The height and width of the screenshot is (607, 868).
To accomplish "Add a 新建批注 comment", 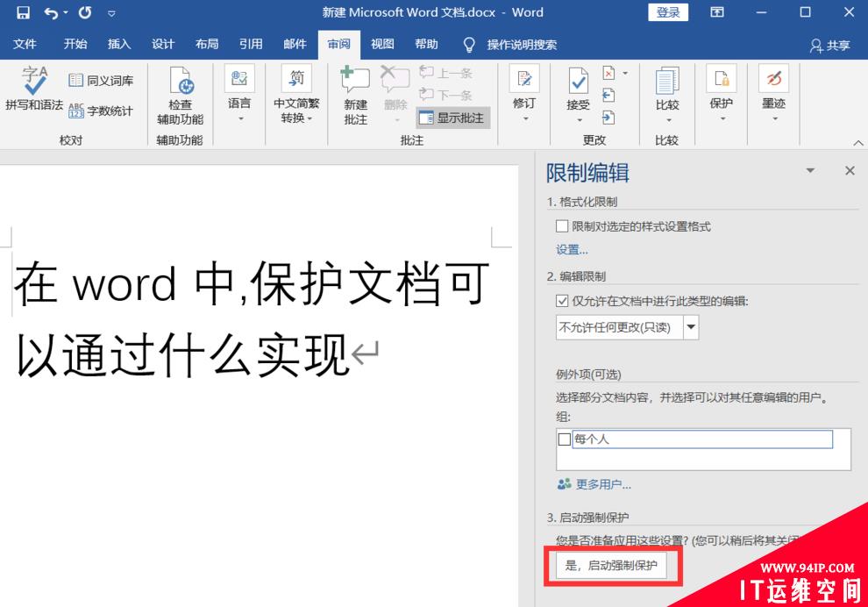I will [355, 96].
